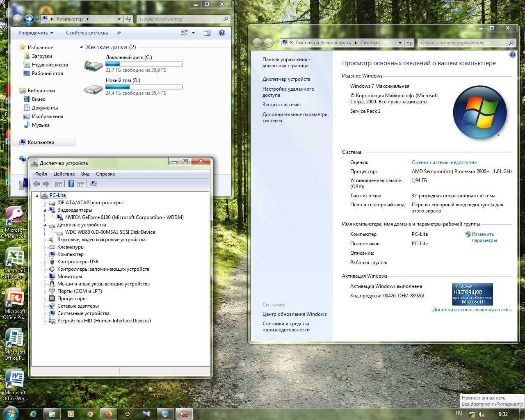Click the RU language indicator
This screenshot has width=525, height=420.
coord(459,413)
